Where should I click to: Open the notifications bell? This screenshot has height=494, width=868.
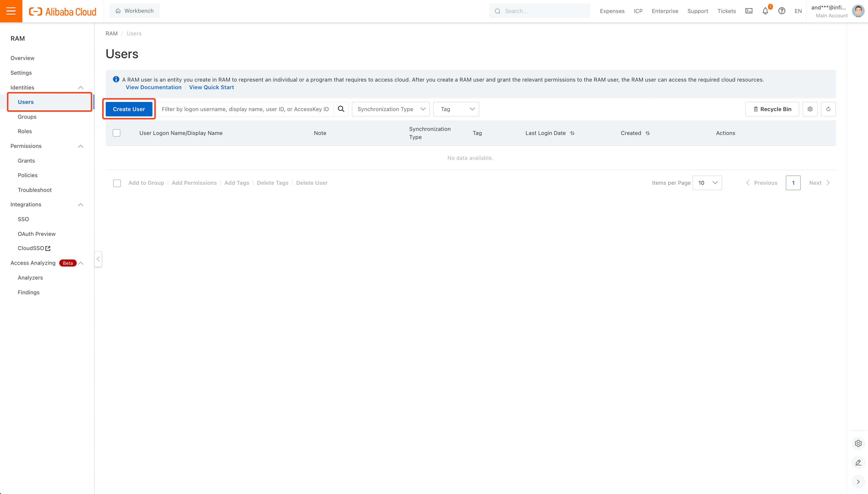(x=765, y=11)
